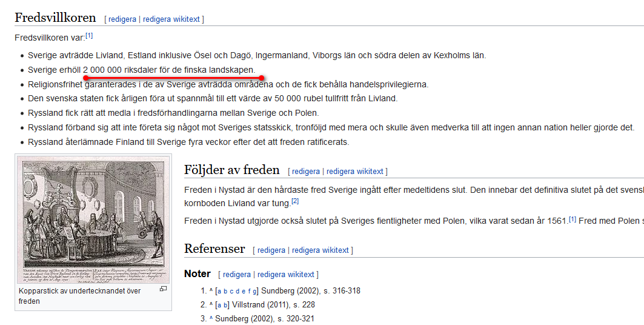
Task: Click the caret backlink of note 3
Action: (x=211, y=319)
